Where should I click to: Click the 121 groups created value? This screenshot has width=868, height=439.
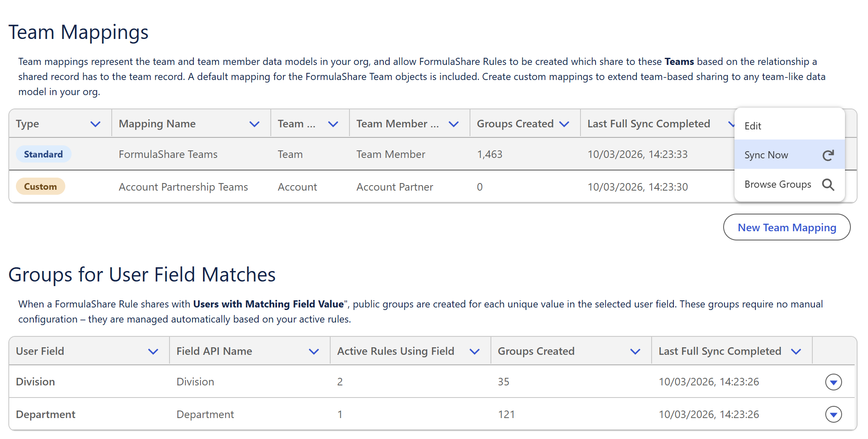click(x=506, y=415)
